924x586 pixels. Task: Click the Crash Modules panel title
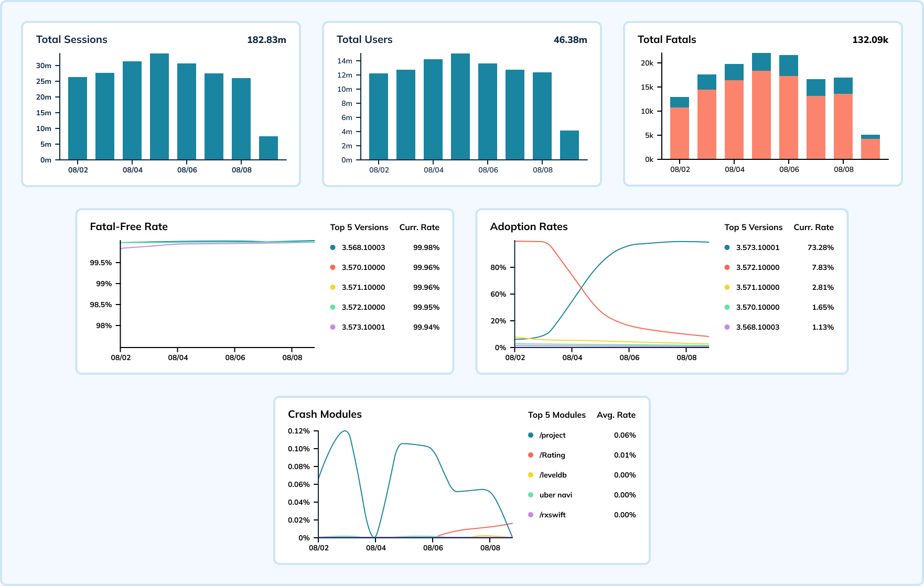click(325, 414)
